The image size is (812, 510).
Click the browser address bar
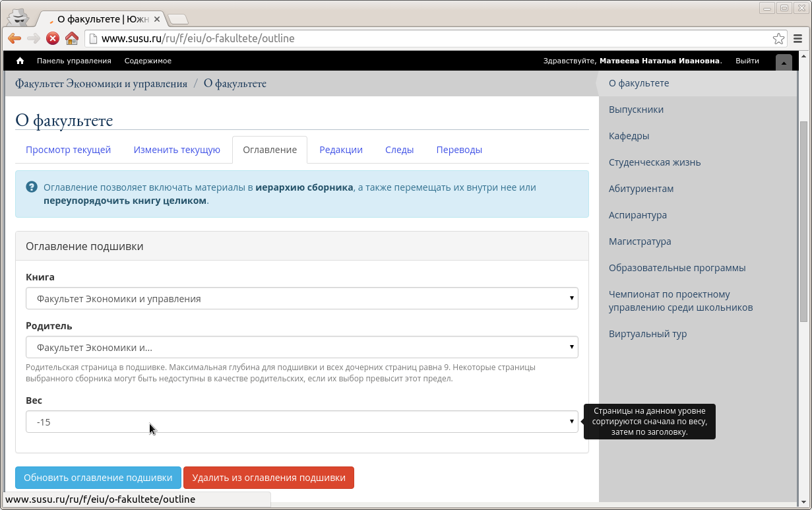429,38
